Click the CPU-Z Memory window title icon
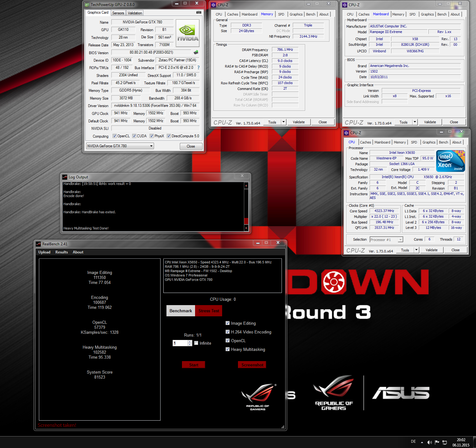Screen dimensions: 476x448 (x=213, y=5)
